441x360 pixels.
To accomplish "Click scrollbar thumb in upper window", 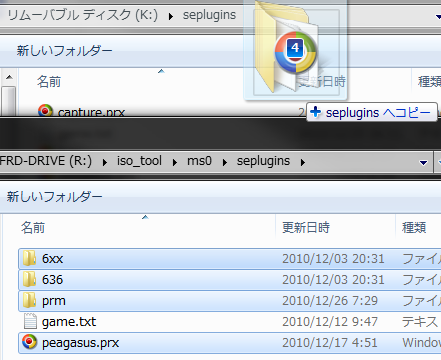I will (x=9, y=101).
